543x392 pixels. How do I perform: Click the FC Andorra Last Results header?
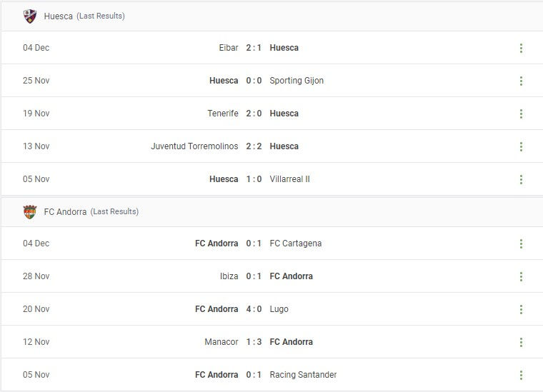click(x=91, y=211)
